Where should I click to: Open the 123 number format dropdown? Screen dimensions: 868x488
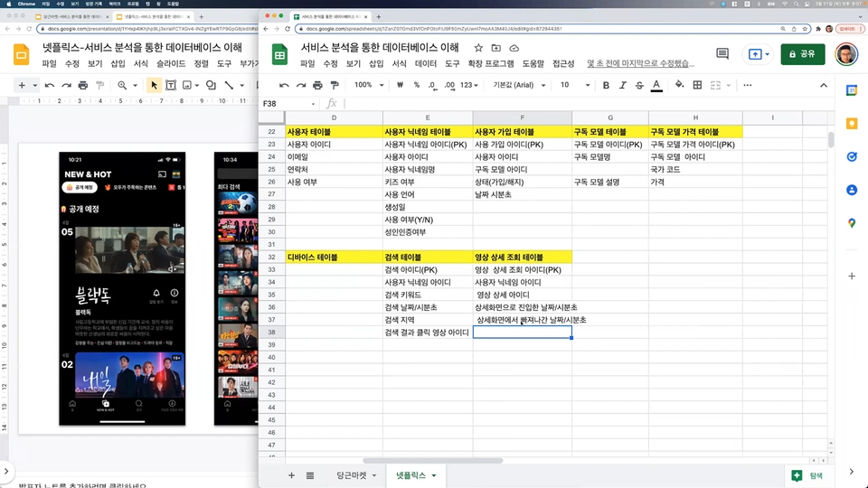469,85
